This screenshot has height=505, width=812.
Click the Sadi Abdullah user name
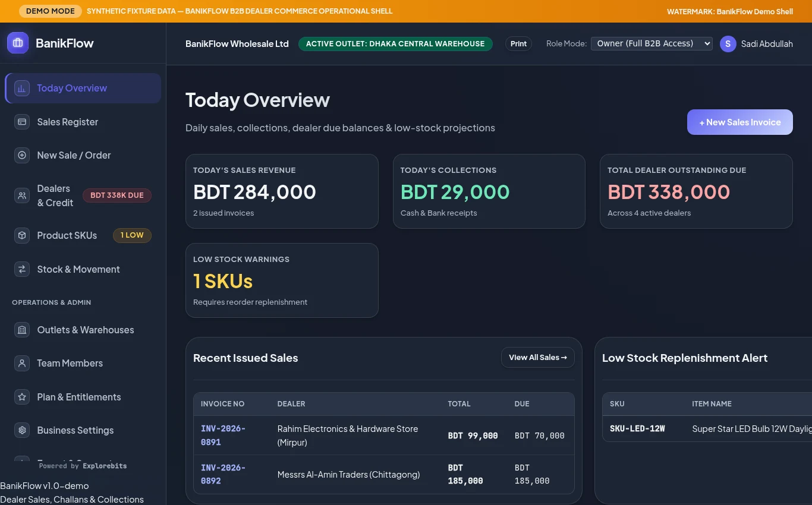(x=767, y=44)
